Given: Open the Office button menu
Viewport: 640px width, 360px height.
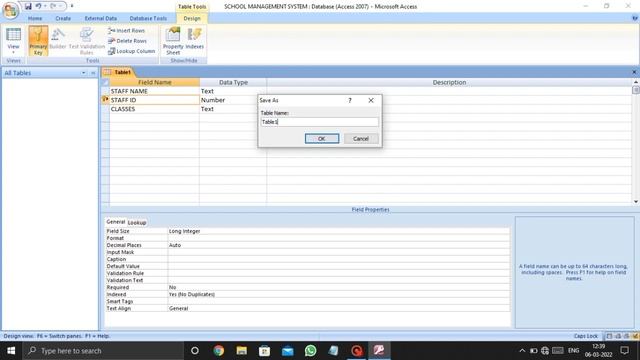Looking at the screenshot, I should point(11,10).
